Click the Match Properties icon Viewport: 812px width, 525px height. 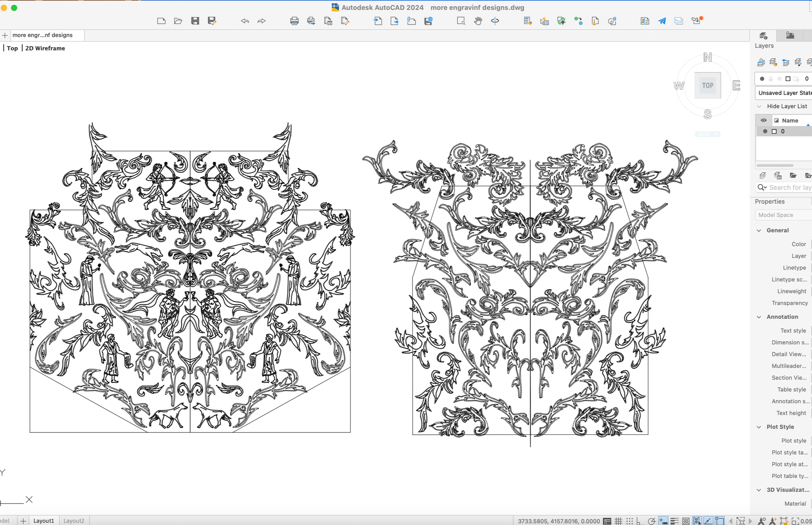[528, 21]
